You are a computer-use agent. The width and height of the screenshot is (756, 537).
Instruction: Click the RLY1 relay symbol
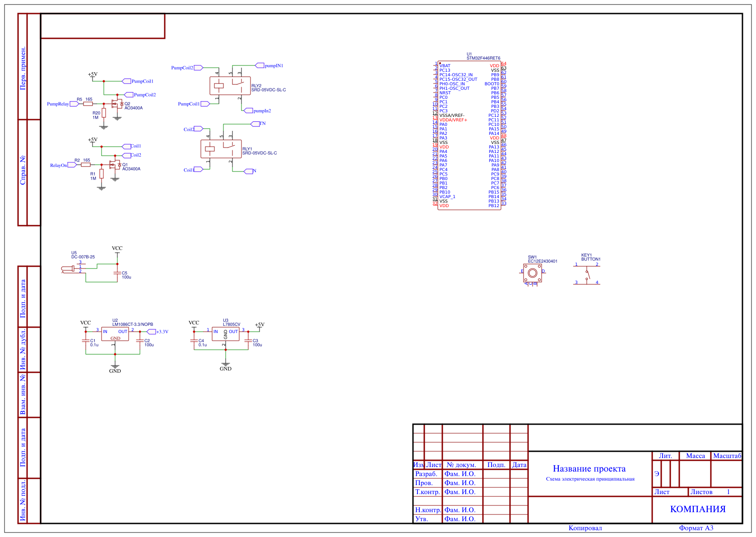(x=221, y=149)
